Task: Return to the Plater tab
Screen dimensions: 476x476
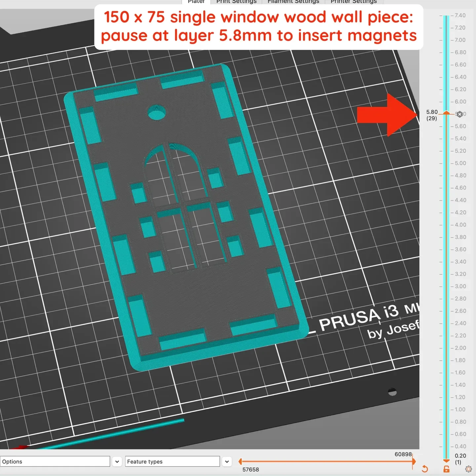Action: [x=196, y=2]
